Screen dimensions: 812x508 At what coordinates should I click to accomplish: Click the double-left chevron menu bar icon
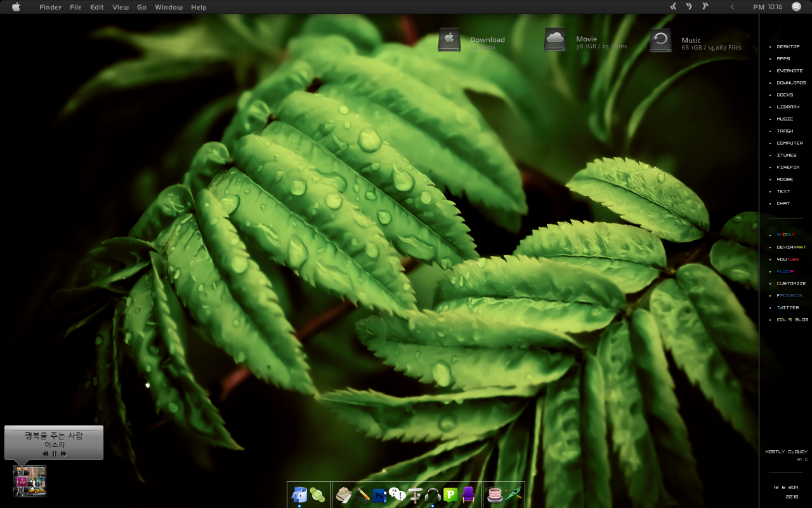point(674,6)
